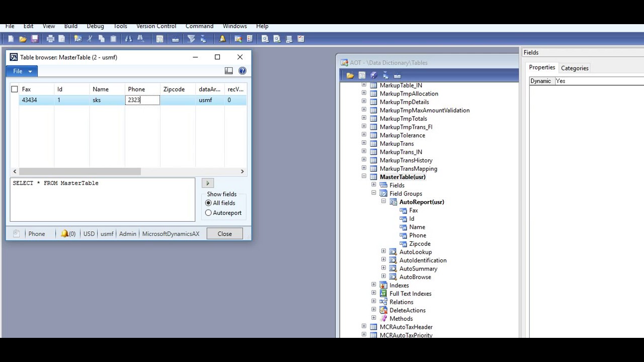The width and height of the screenshot is (644, 362).
Task: Collapse the Field Groups node
Action: pyautogui.click(x=374, y=194)
